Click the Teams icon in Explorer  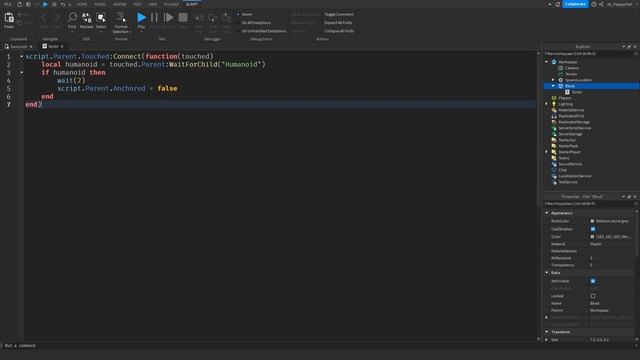[x=554, y=158]
